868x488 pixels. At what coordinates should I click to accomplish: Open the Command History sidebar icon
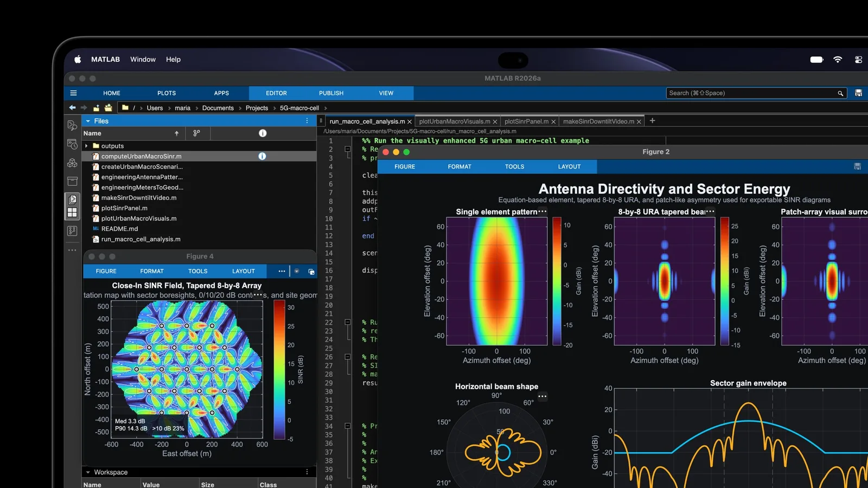coord(72,144)
